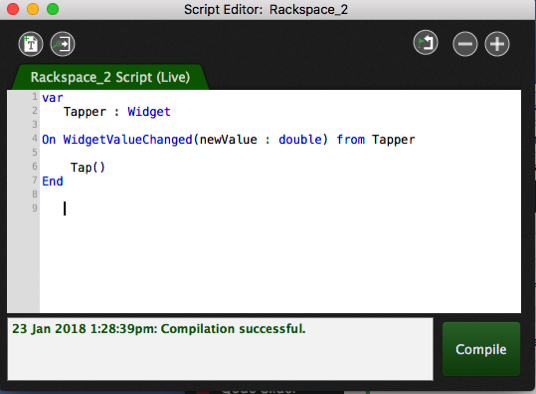Close the Script Editor window with red button
Image resolution: width=536 pixels, height=394 pixels.
pyautogui.click(x=13, y=9)
